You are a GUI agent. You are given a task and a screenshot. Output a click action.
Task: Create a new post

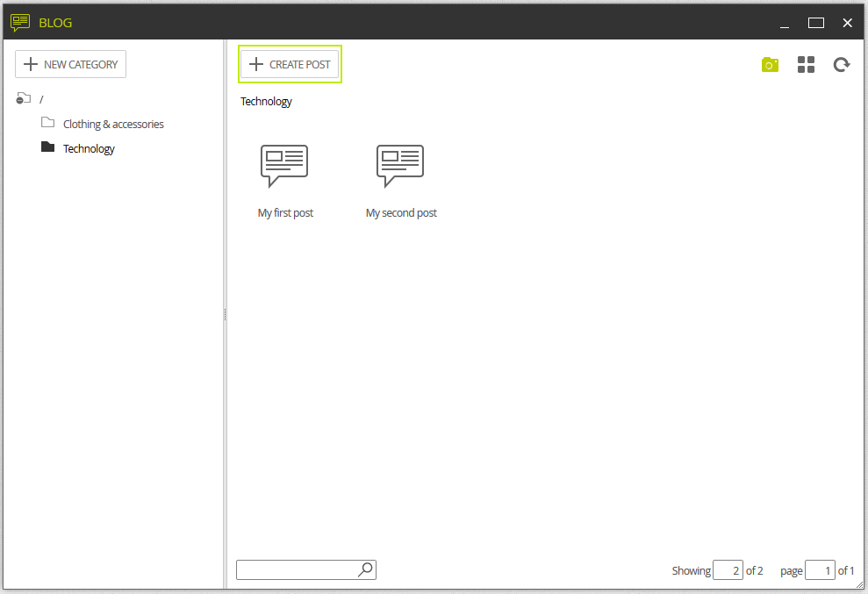click(290, 64)
